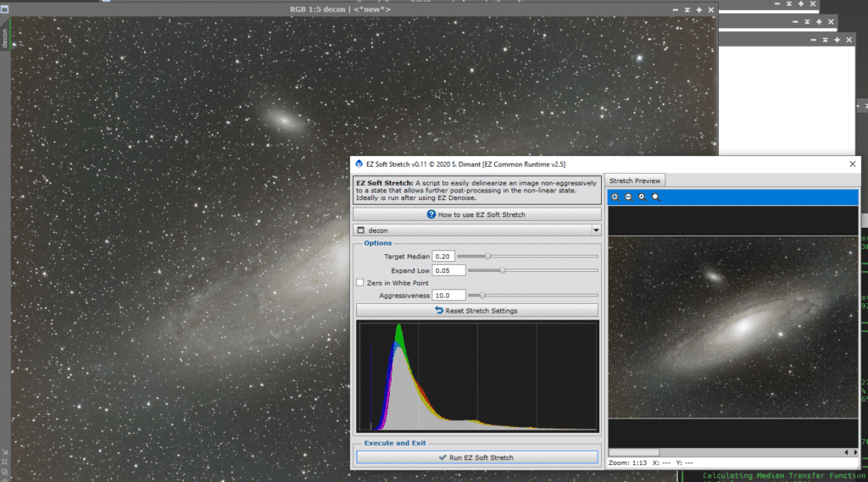Click the 'X: ---' coordinate readout

661,463
